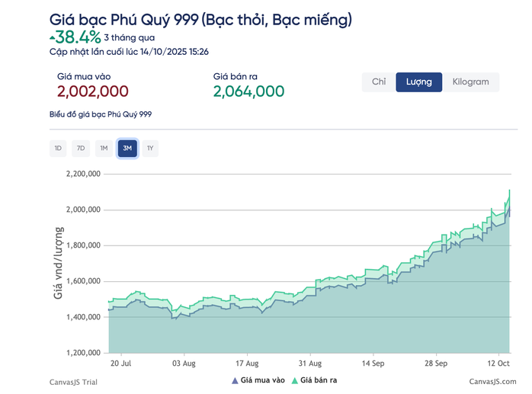Click the 03 Aug x-axis label
Screen dimensions: 532x394
(x=184, y=364)
